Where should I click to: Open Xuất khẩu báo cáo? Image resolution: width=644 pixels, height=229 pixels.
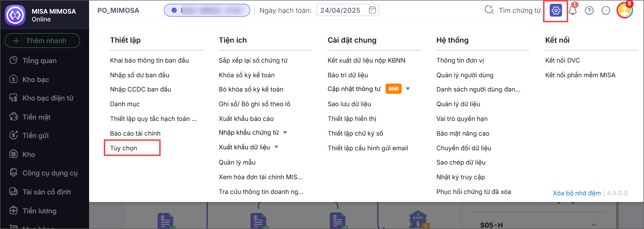(x=246, y=119)
